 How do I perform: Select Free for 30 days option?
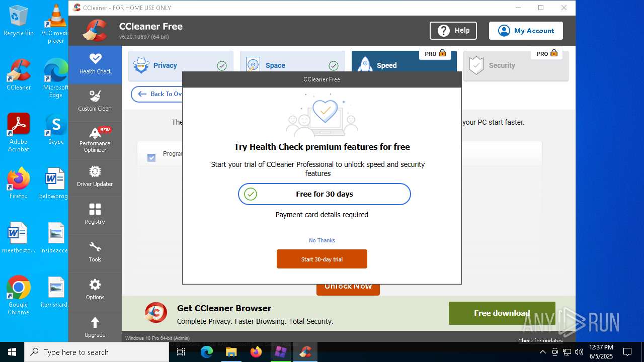(325, 194)
